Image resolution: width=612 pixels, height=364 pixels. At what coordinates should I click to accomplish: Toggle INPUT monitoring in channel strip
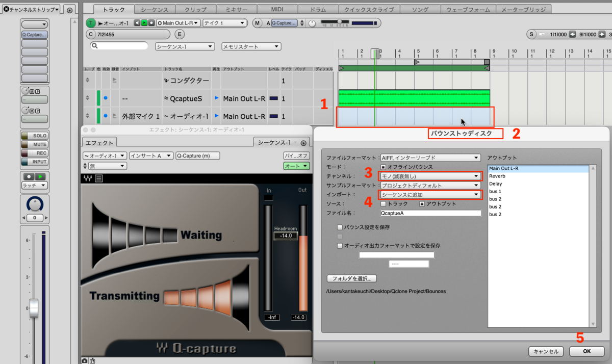pos(35,162)
